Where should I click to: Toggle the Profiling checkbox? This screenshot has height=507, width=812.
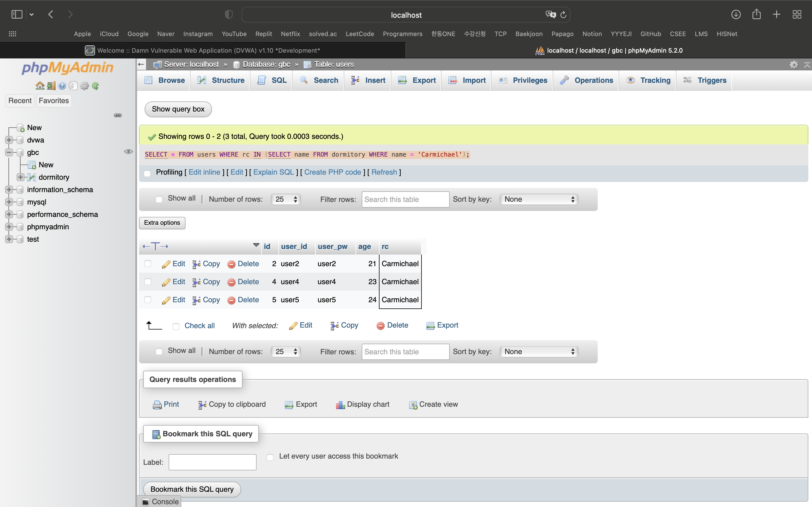pos(147,173)
